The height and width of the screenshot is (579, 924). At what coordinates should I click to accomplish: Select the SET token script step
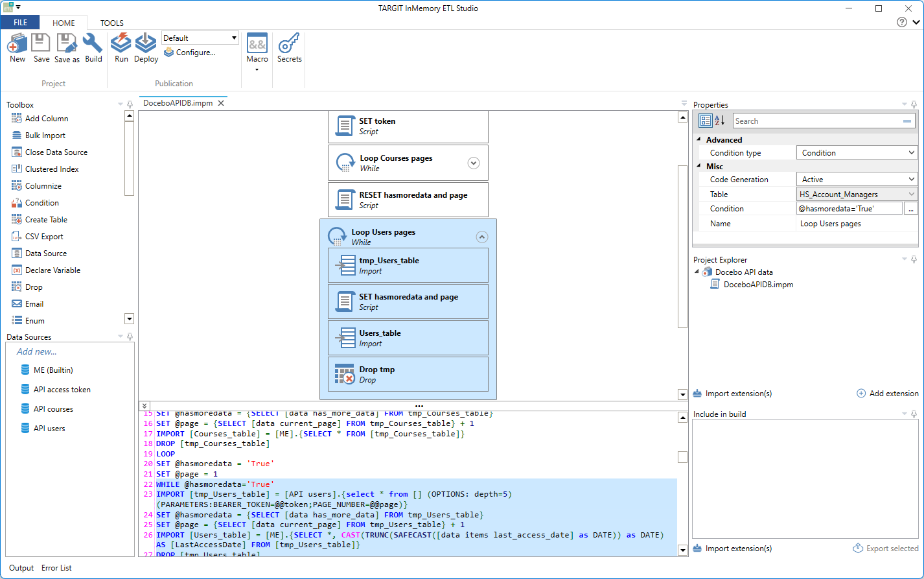point(408,126)
